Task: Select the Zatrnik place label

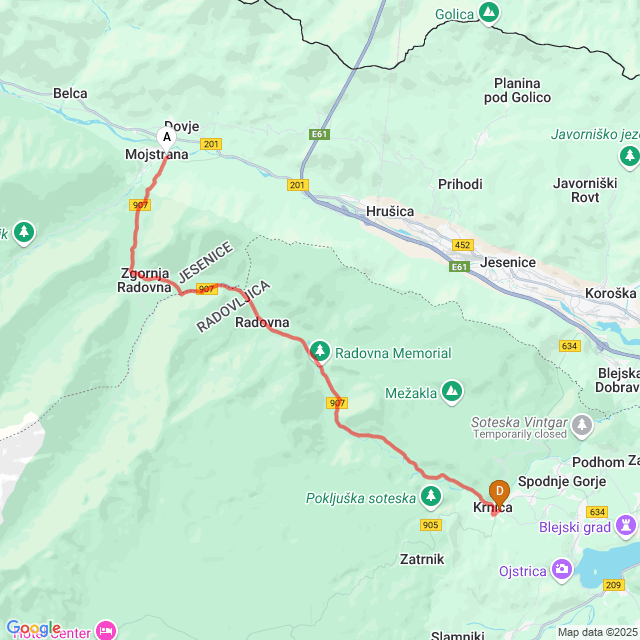Action: [x=422, y=559]
